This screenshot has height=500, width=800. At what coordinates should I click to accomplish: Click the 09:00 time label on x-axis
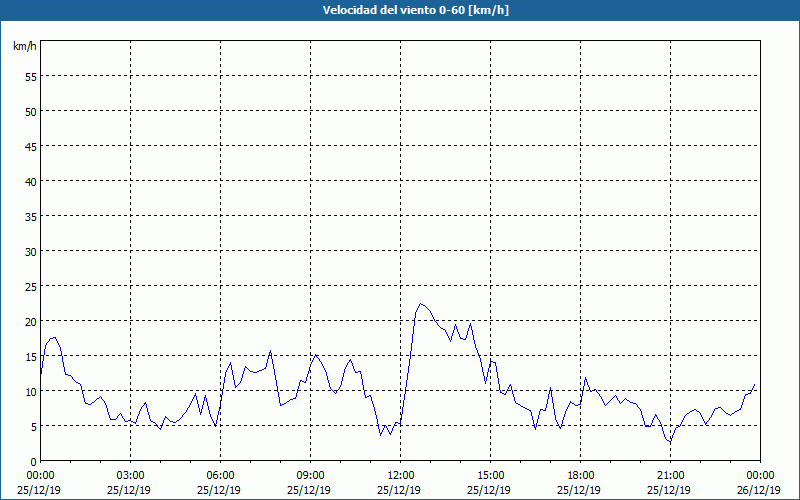coord(310,476)
